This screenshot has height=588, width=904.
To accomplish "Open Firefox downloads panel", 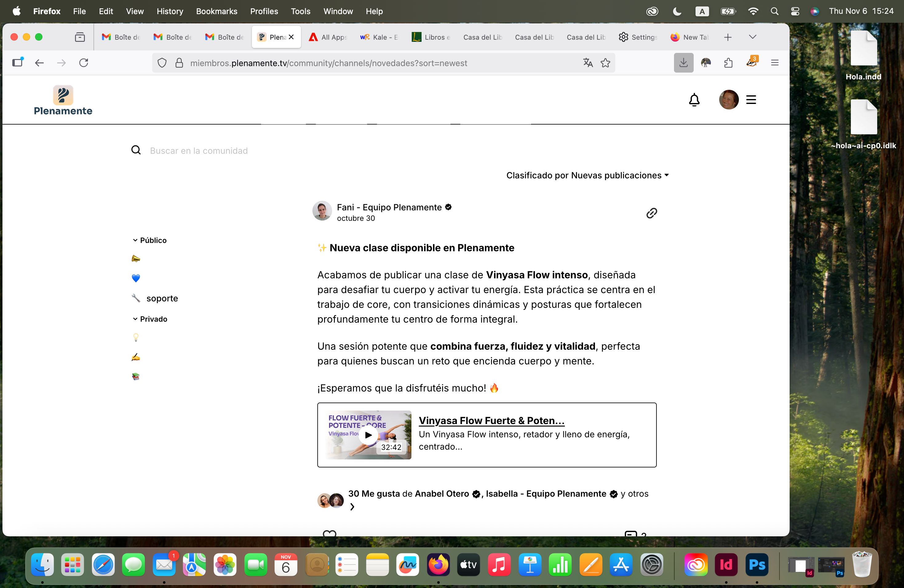I will click(x=683, y=63).
